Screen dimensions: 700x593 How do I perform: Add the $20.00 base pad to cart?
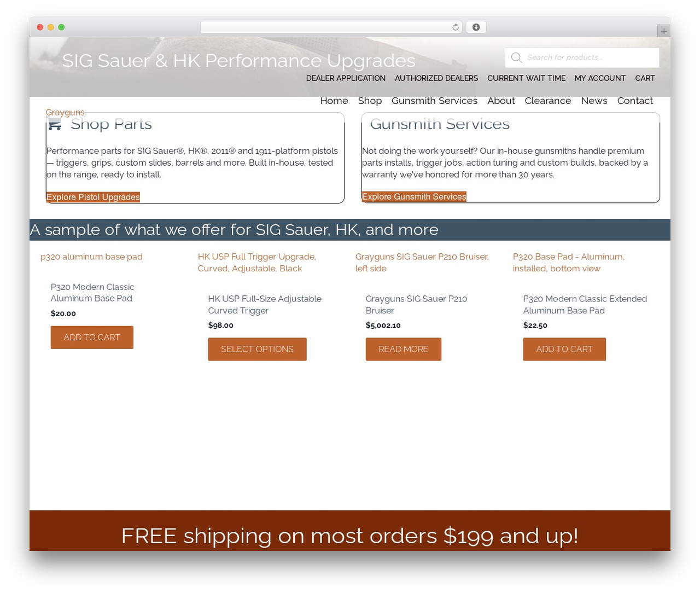92,338
